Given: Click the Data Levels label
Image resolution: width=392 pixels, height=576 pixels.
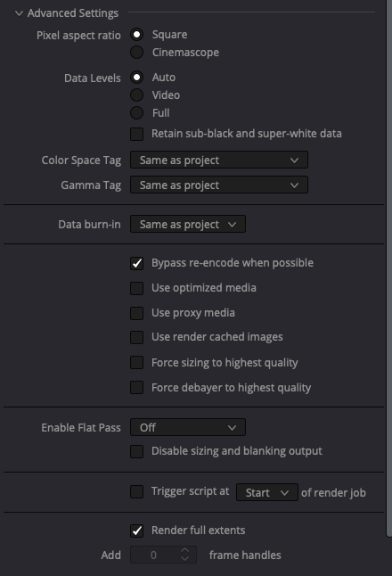Looking at the screenshot, I should coord(92,78).
